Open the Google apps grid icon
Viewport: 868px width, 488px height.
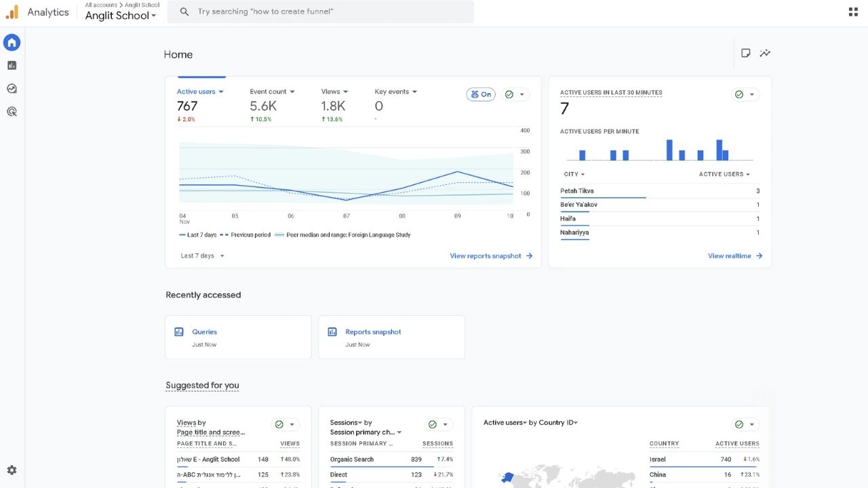(x=853, y=12)
